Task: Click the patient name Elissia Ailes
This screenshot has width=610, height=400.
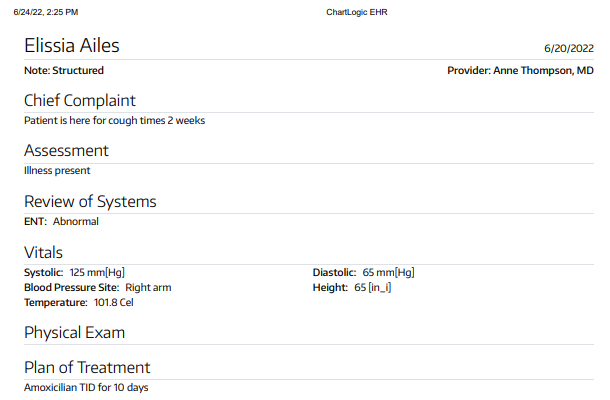Action: (71, 46)
